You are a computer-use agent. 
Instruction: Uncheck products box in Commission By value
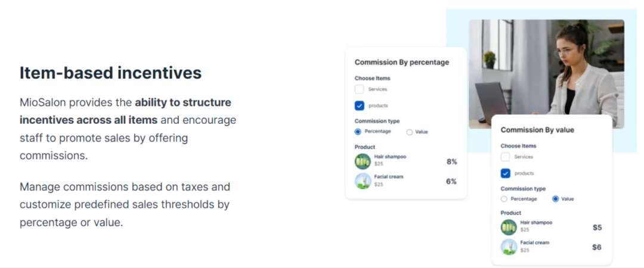pos(505,173)
